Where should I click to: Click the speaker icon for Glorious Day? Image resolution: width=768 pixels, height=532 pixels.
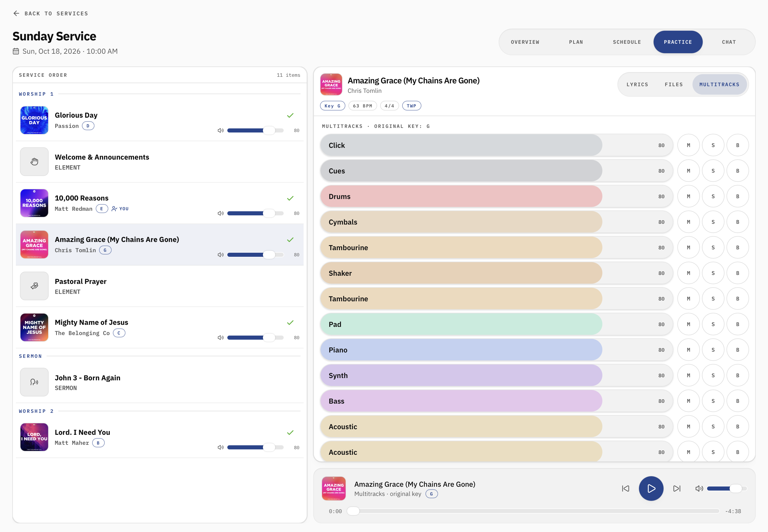[x=220, y=130]
